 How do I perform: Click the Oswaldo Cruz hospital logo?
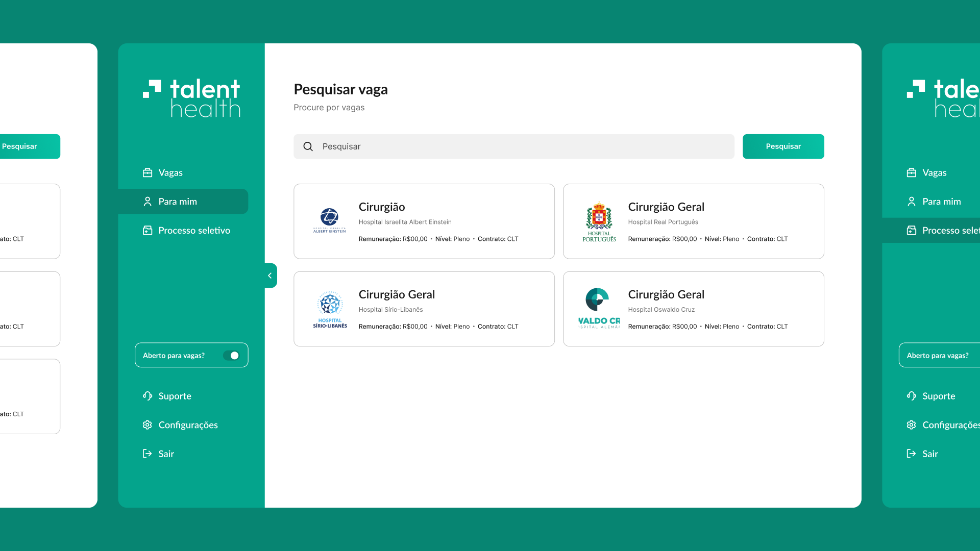click(599, 308)
